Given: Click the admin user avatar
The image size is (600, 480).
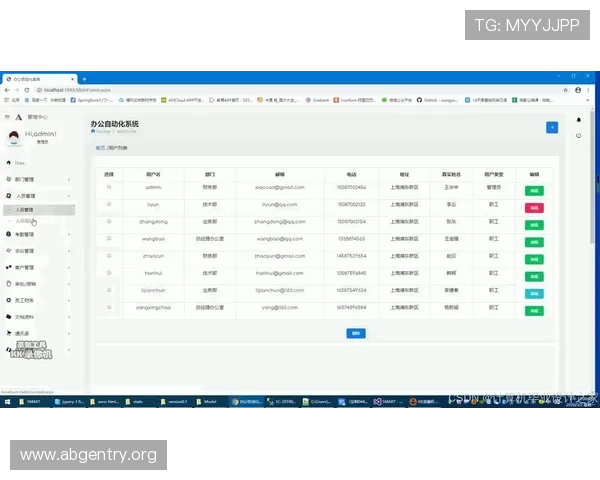Looking at the screenshot, I should 14,138.
